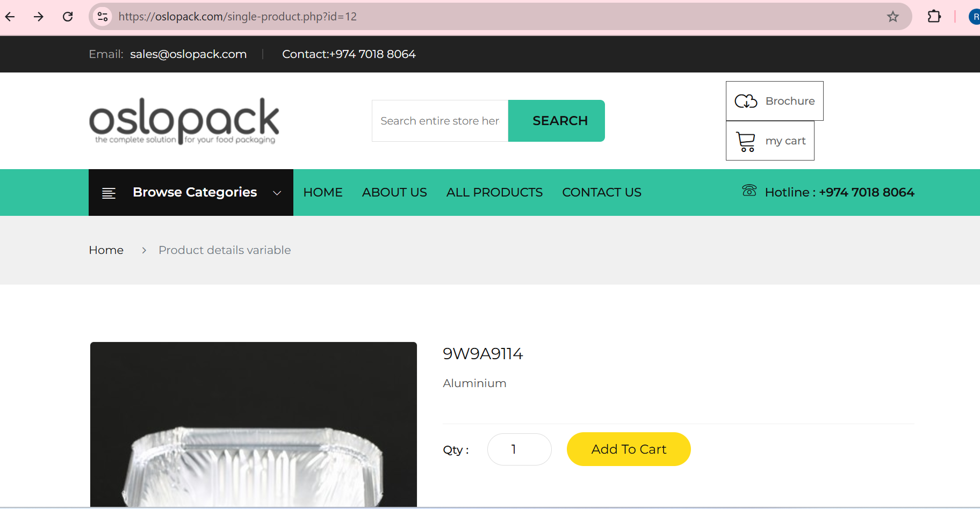Click the hamburger icon in Browse Categories
The width and height of the screenshot is (980, 509).
[x=109, y=192]
